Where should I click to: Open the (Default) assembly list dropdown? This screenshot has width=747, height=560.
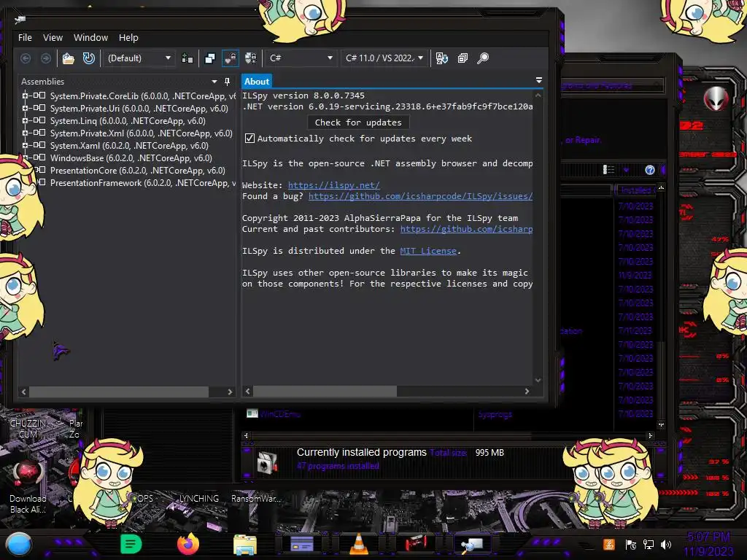pyautogui.click(x=139, y=58)
